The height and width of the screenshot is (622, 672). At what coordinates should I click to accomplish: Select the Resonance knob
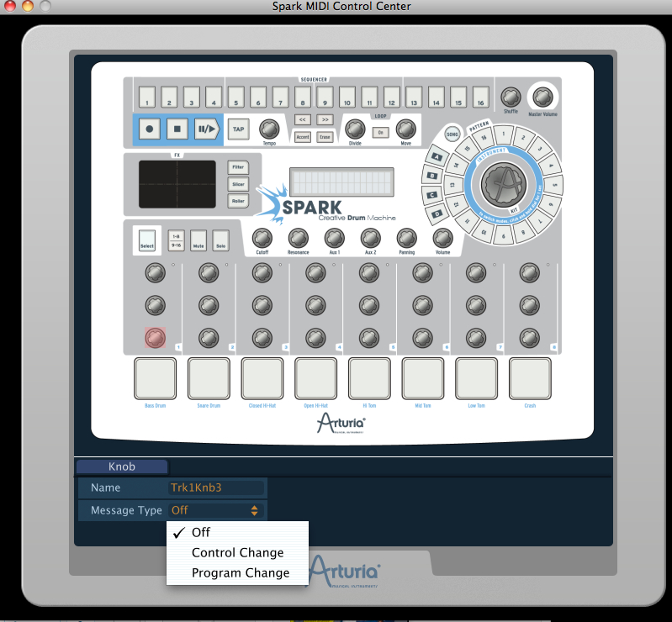coord(299,238)
